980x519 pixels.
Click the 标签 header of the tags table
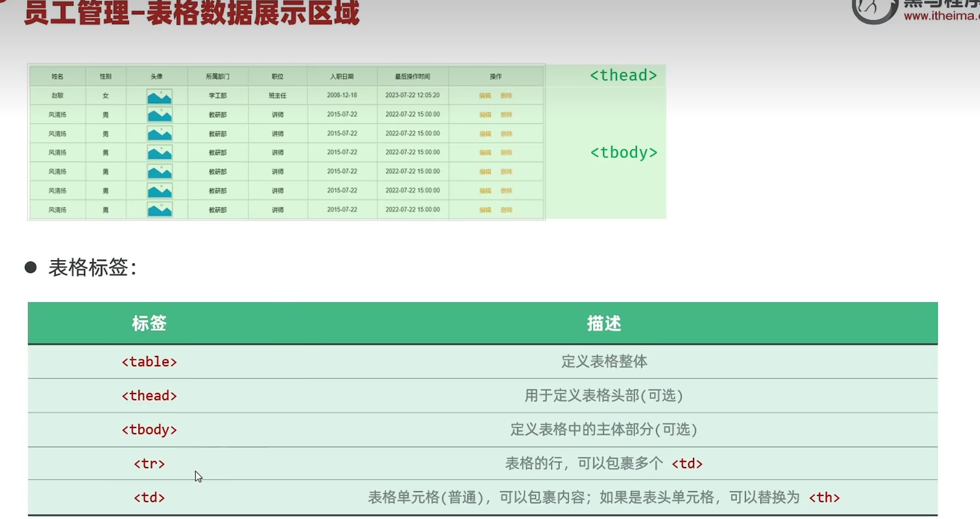point(149,323)
